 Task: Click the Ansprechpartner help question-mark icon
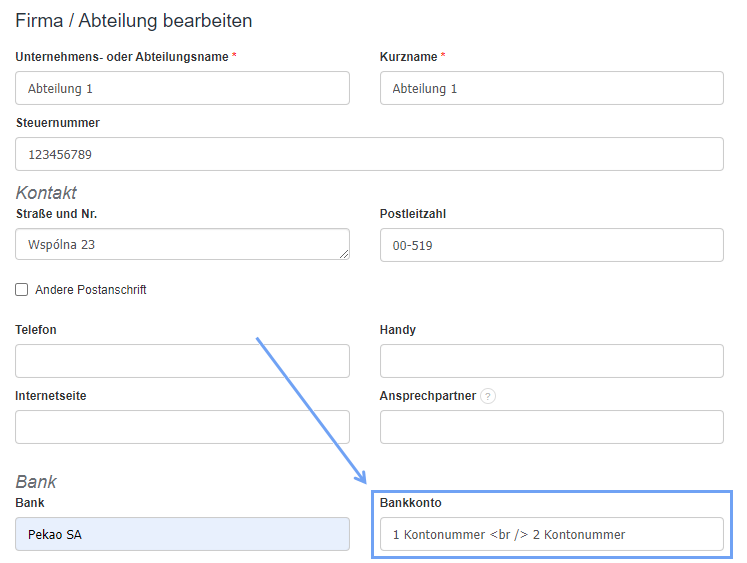tap(488, 396)
